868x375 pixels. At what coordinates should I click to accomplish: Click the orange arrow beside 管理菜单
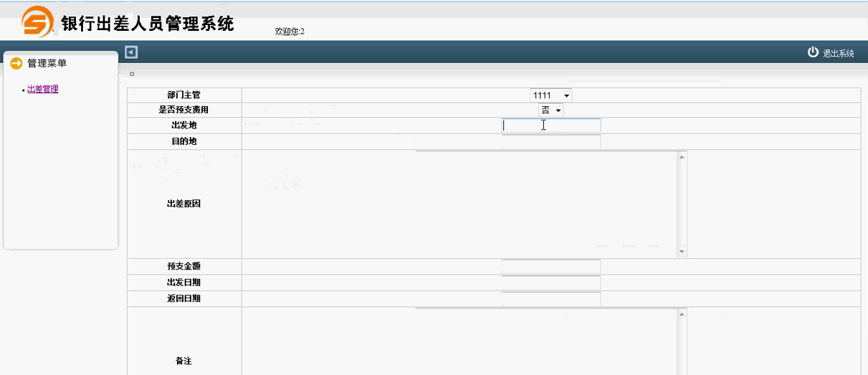point(16,64)
